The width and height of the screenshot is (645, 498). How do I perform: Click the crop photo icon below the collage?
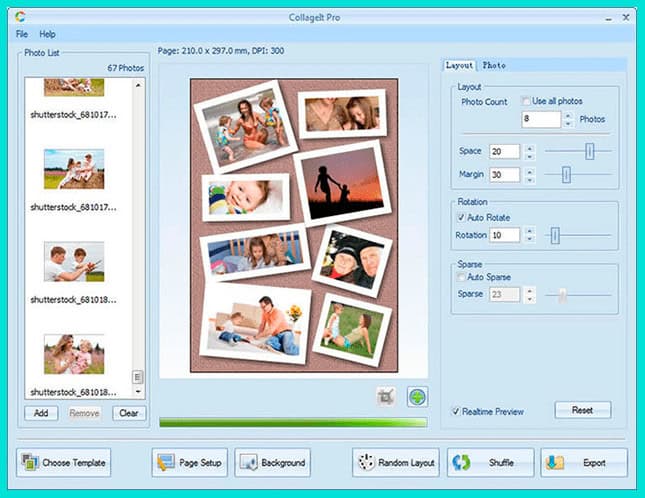(386, 397)
